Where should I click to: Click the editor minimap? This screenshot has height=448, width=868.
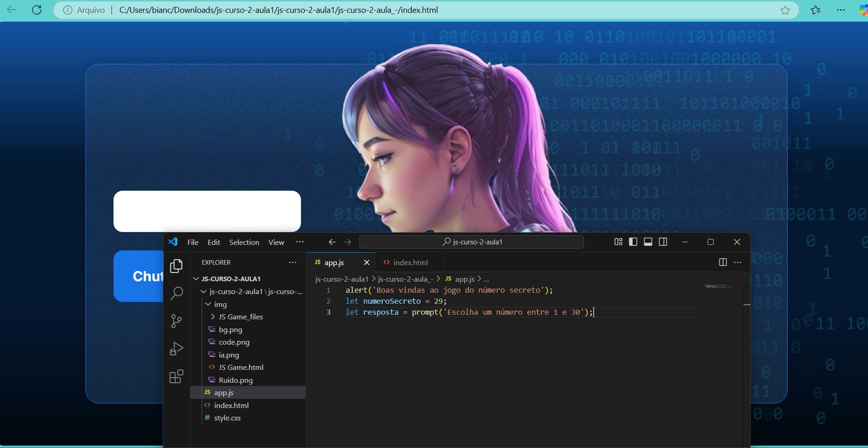click(x=718, y=286)
